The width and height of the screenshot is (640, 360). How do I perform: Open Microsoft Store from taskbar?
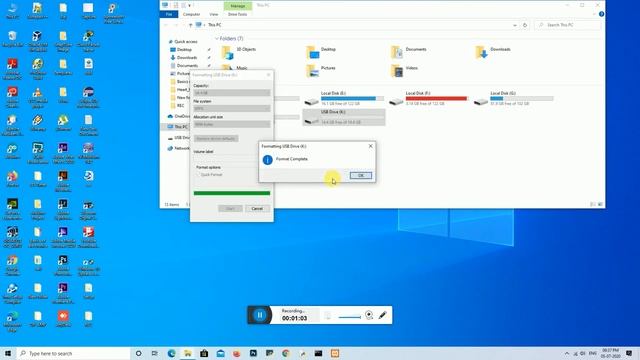[x=204, y=353]
